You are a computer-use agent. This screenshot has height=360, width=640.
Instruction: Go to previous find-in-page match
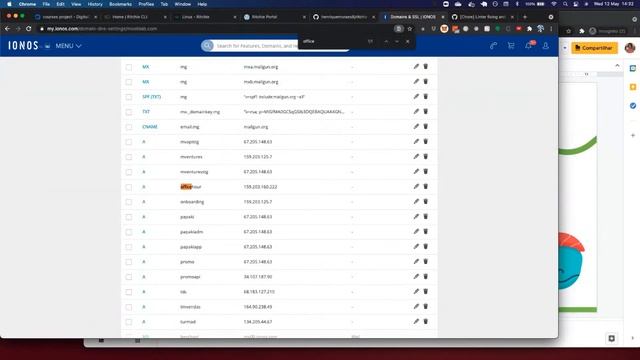coord(386,41)
